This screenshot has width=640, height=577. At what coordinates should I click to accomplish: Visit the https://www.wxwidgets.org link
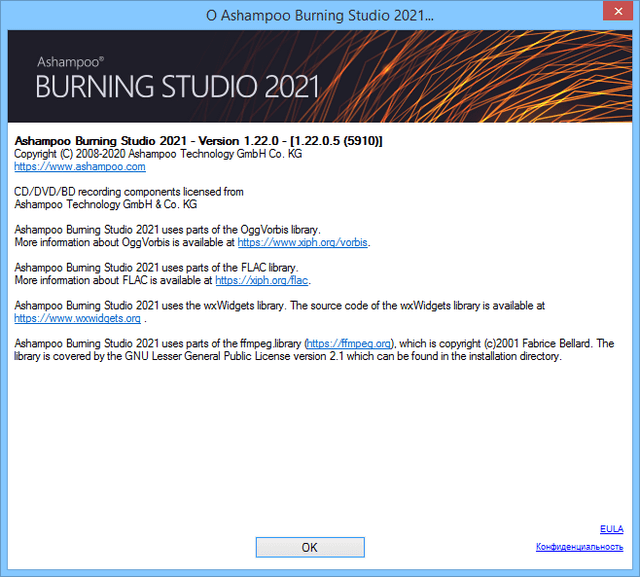point(78,318)
